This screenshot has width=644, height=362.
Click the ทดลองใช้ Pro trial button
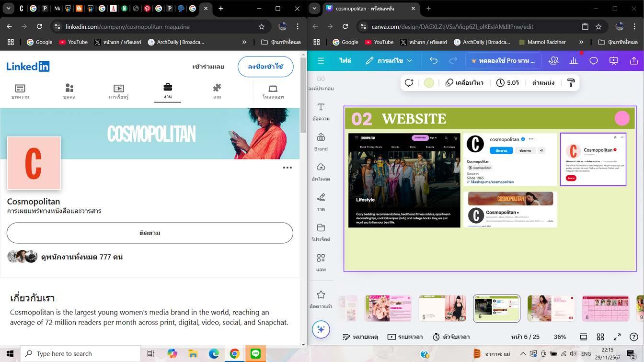503,61
